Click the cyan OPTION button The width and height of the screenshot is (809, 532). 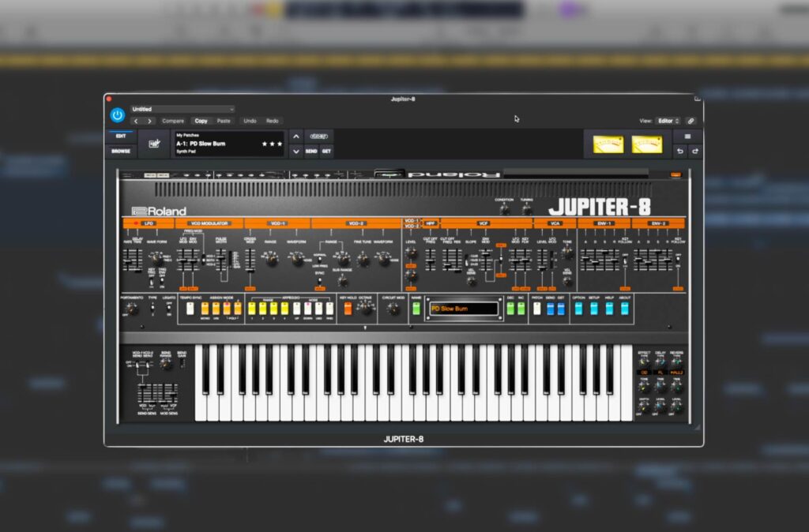click(578, 309)
